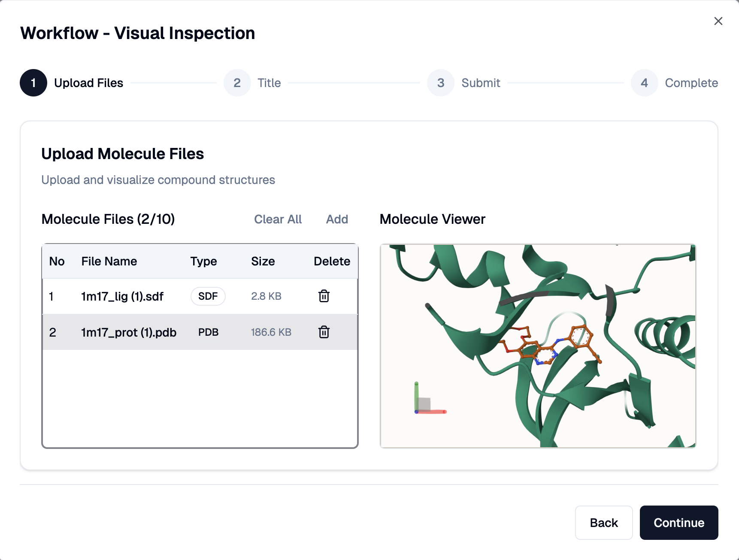Go to step 2 Title
Image resolution: width=739 pixels, height=560 pixels.
[x=237, y=83]
